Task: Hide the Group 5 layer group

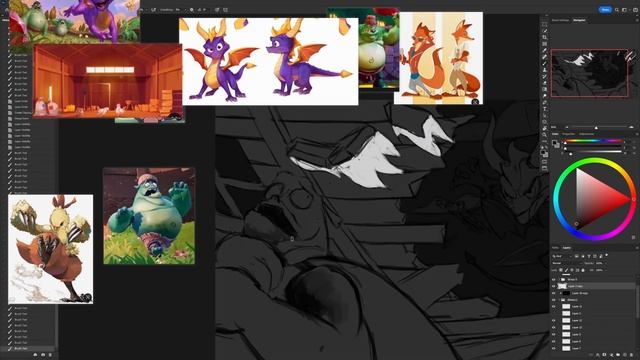Action: [x=553, y=280]
